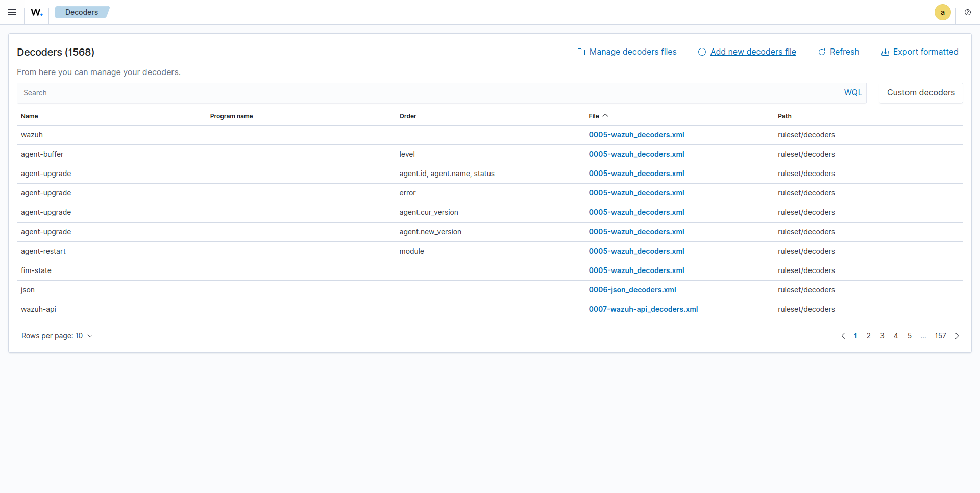
Task: Open 0005-wazuh_decoders.xml in the wazuh row
Action: click(x=636, y=135)
